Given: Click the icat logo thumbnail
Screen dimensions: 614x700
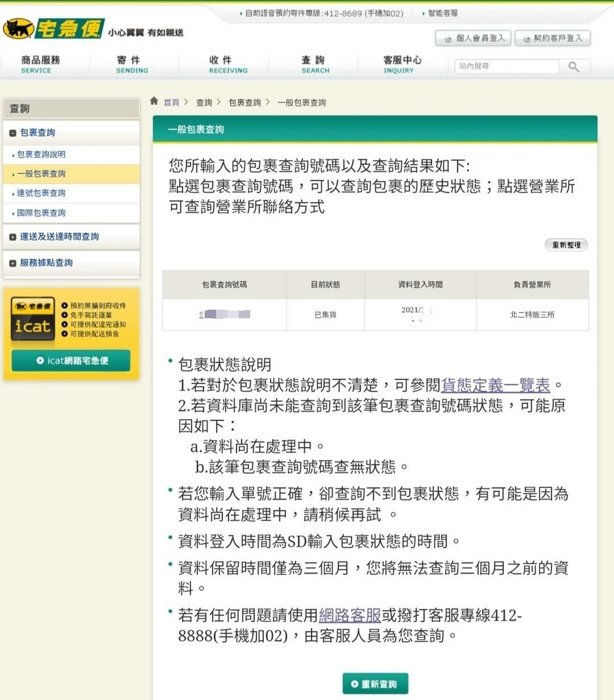Looking at the screenshot, I should click(x=33, y=319).
